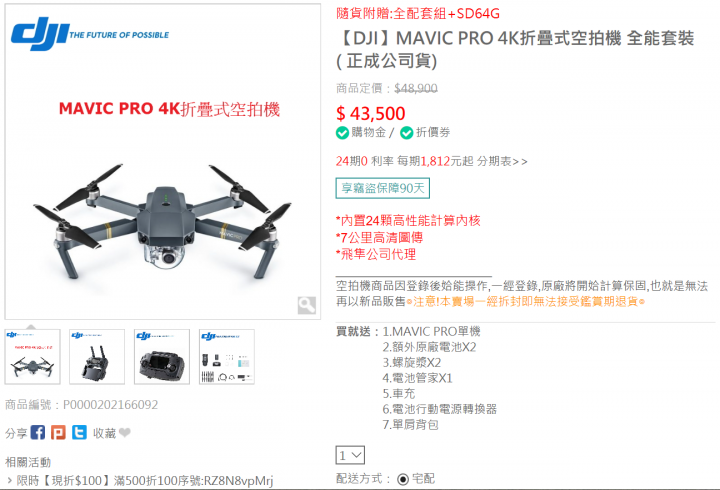Add to favorites with heart icon
The image size is (720, 490).
pos(124,432)
